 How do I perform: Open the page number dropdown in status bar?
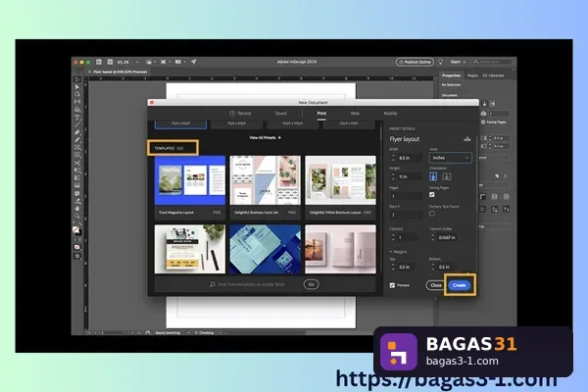click(124, 333)
